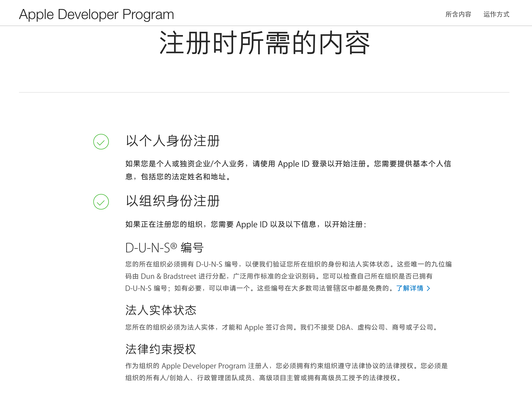Screen dimensions: 532x393
Task: Click the Apple Developer Program title
Action: click(96, 14)
